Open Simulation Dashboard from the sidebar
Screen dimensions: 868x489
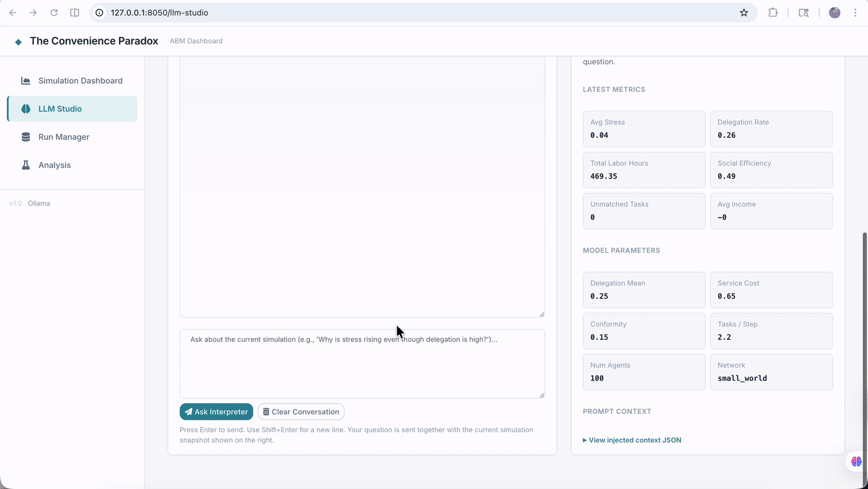point(72,81)
